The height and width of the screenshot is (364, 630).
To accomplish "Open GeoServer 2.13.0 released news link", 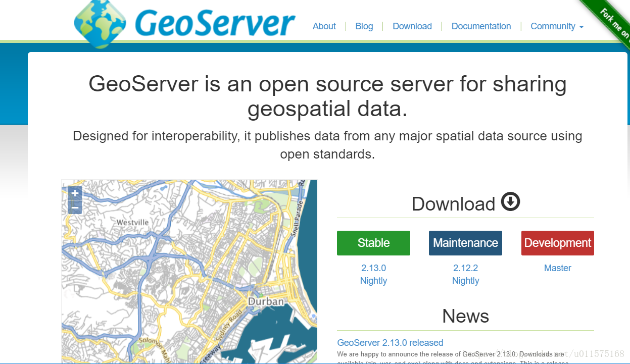I will (x=390, y=343).
